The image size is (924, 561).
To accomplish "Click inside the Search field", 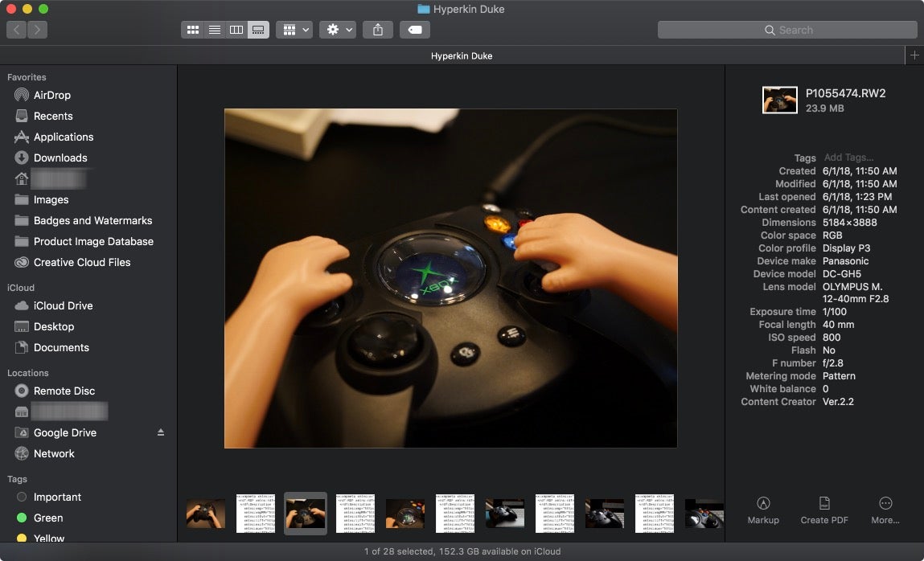I will point(786,29).
